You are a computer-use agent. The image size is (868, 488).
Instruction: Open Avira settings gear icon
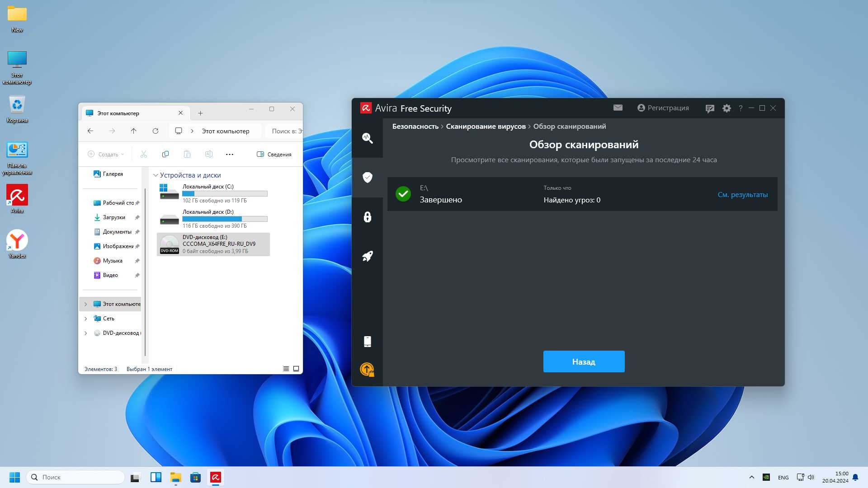pos(726,108)
